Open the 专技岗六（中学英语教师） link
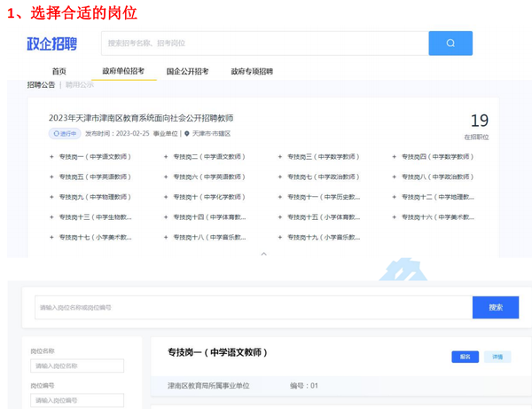Screen dimensions: 532x409 click(209, 177)
